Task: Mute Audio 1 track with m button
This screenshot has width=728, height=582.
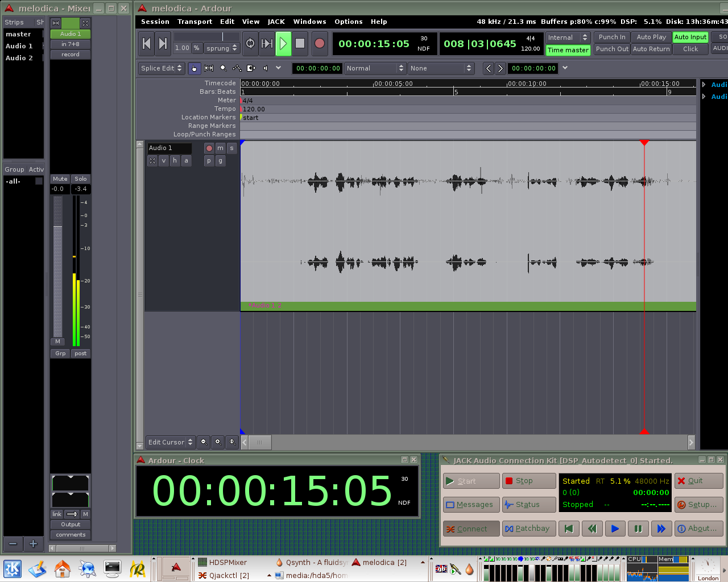Action: click(x=220, y=148)
